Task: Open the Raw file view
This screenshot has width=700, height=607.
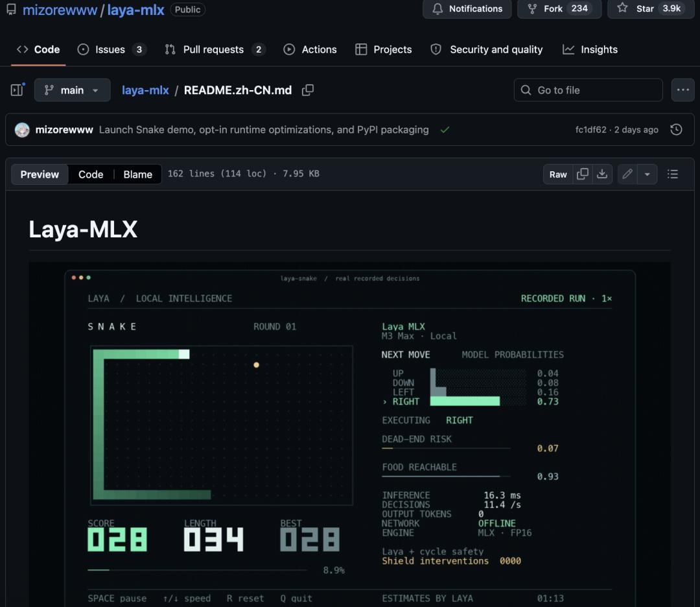Action: tap(558, 174)
